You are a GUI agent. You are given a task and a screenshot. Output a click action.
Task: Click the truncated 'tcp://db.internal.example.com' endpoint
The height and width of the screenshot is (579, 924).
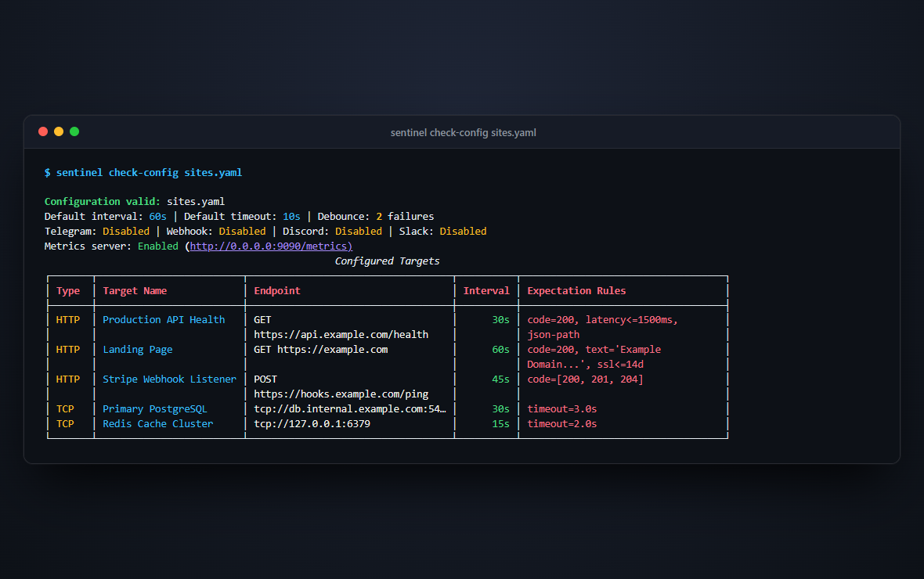tap(350, 408)
